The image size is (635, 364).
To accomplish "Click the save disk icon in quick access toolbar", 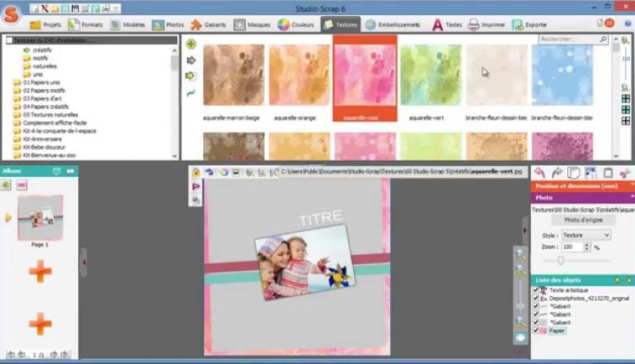I will tap(75, 8).
